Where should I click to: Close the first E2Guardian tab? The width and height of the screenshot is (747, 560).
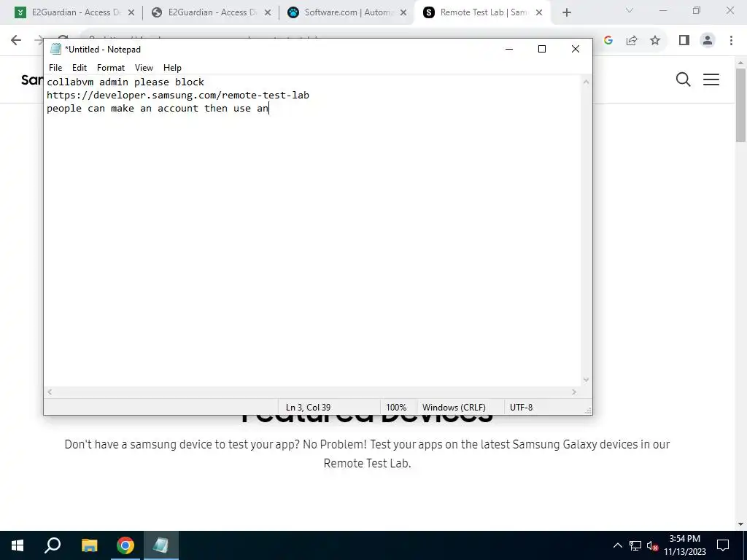[131, 13]
